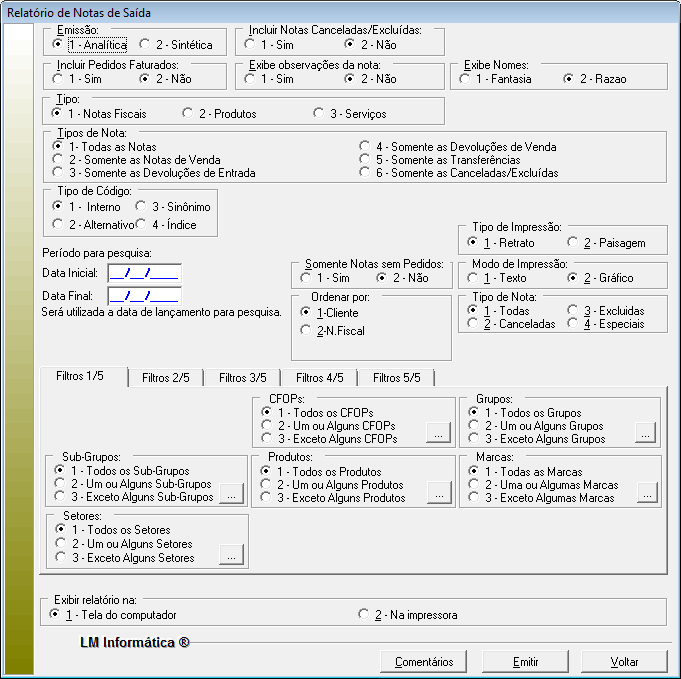Screen dimensions: 681x679
Task: Select '2 - Na impressora' output option
Action: [x=365, y=614]
